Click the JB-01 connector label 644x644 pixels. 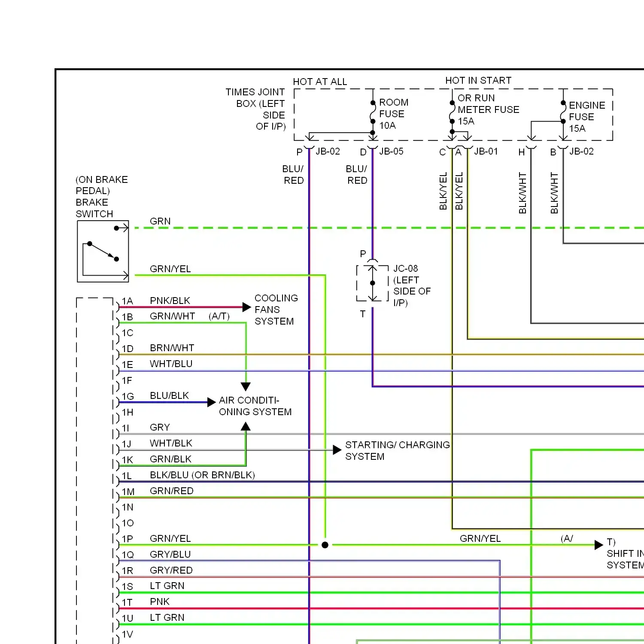pyautogui.click(x=486, y=152)
